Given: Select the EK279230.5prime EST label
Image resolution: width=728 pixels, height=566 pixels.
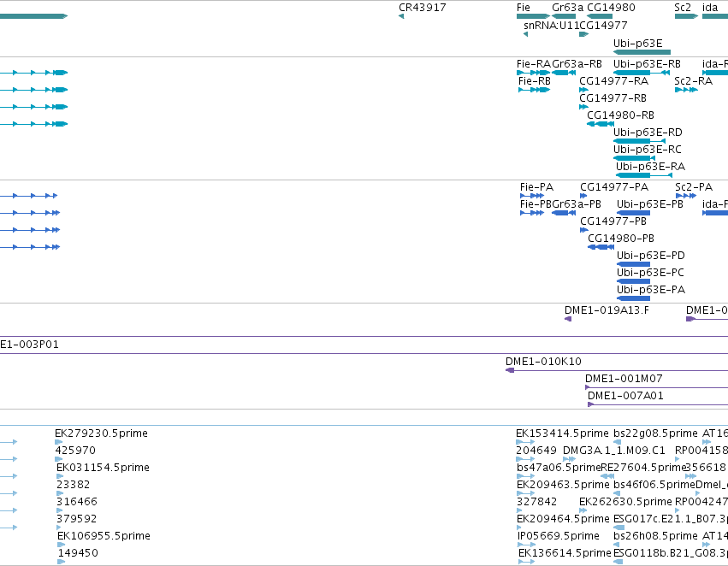Looking at the screenshot, I should [x=101, y=433].
